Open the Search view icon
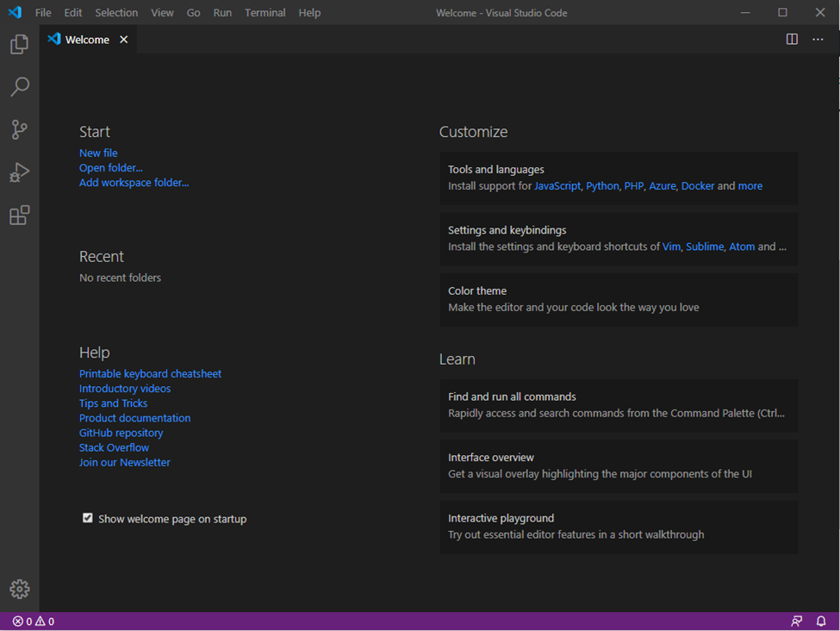840x631 pixels. click(19, 86)
